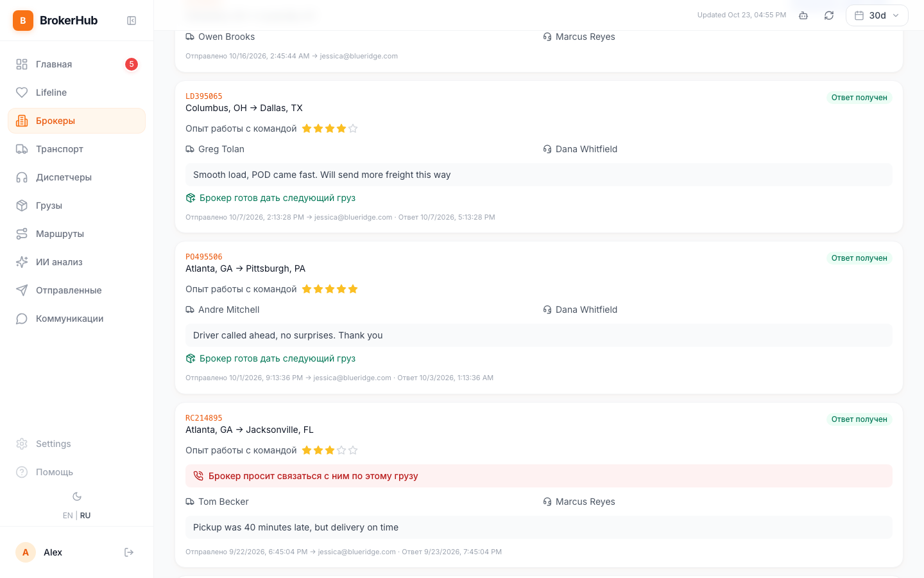Open load LD395065

tap(204, 96)
